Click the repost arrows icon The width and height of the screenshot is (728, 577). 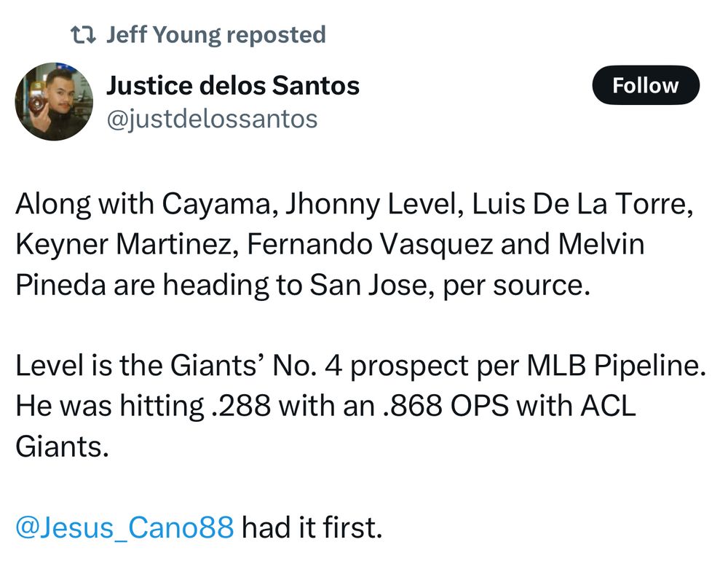83,35
